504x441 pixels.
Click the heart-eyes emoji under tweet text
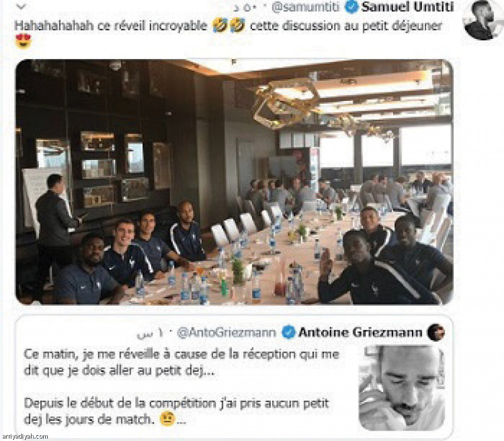[23, 41]
